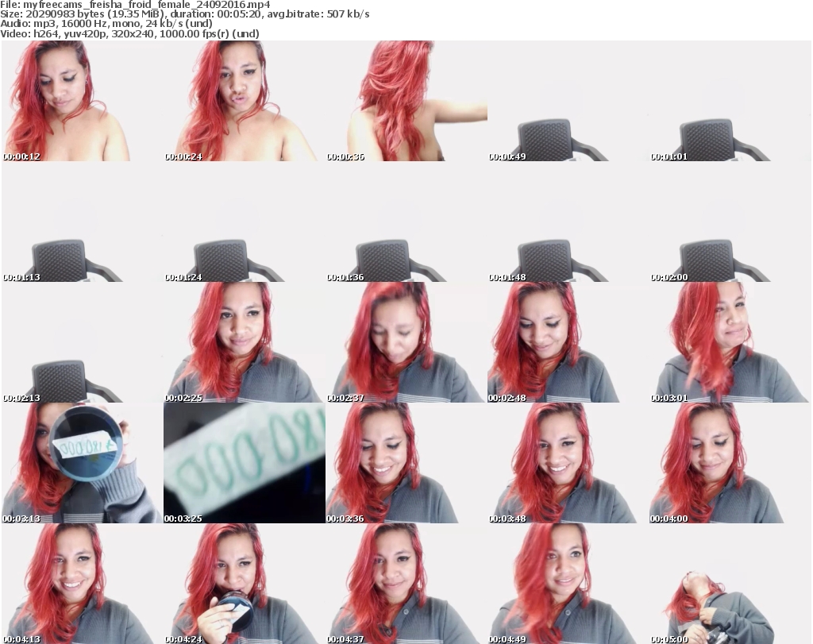Click the frame at 00:02:48
813x644 pixels.
(568, 343)
